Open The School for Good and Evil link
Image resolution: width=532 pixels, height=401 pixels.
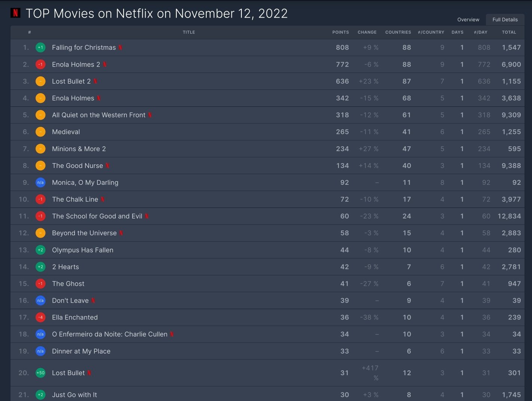97,216
